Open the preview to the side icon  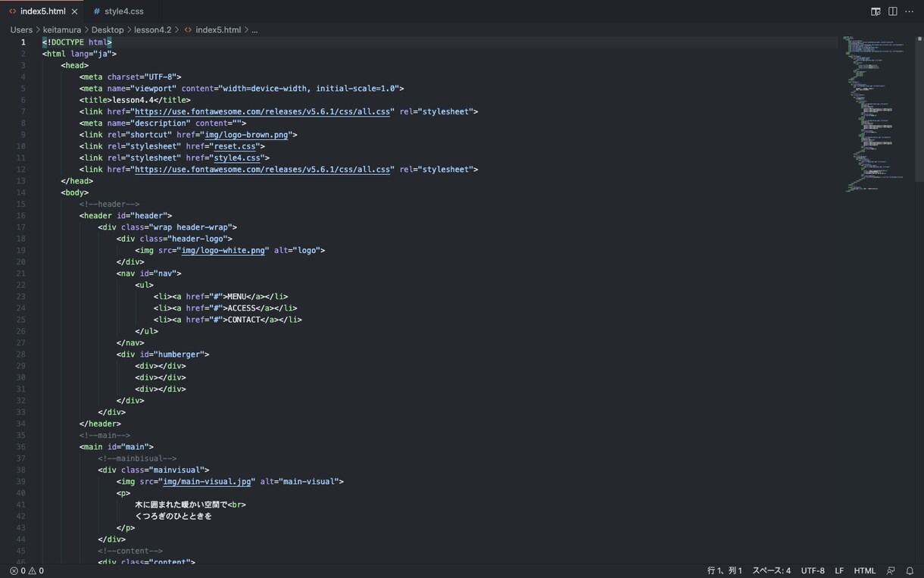tap(876, 11)
